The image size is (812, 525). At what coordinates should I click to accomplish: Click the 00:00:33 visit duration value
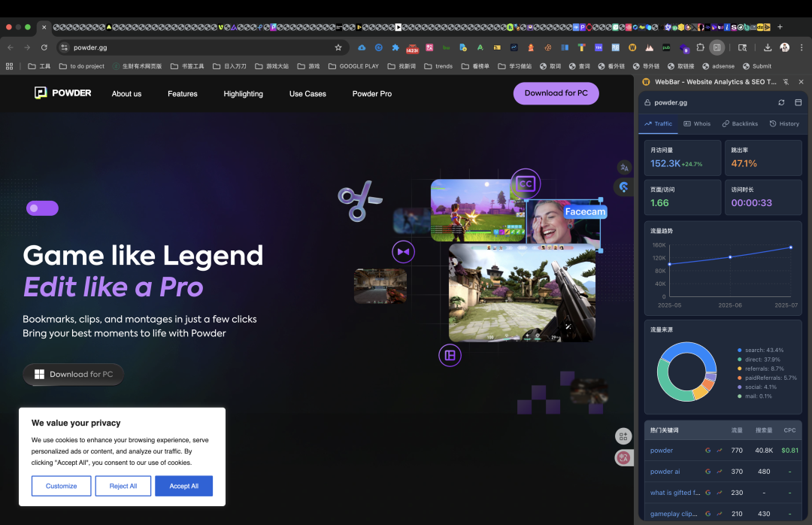751,203
